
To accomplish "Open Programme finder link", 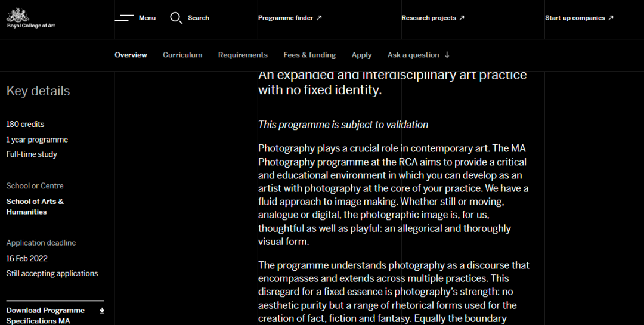I will (286, 18).
